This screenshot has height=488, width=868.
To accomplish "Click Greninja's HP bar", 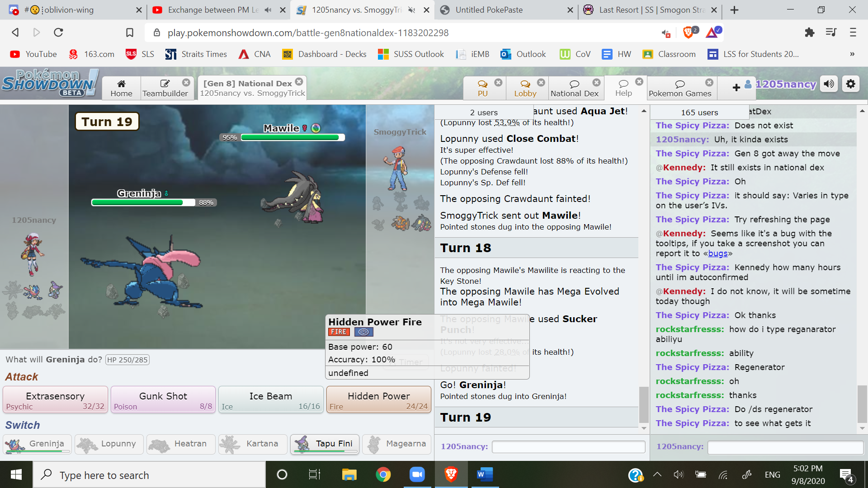I will (x=143, y=202).
